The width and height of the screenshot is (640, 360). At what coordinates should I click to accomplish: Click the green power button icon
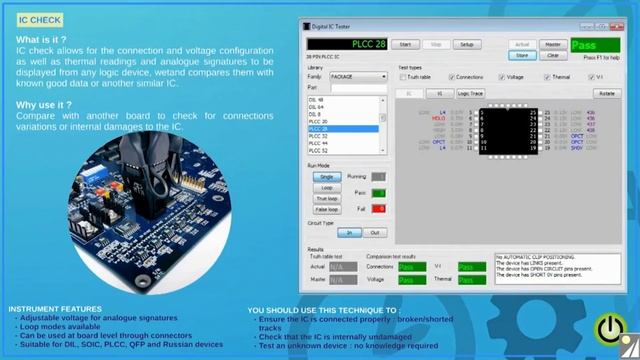coord(611,329)
